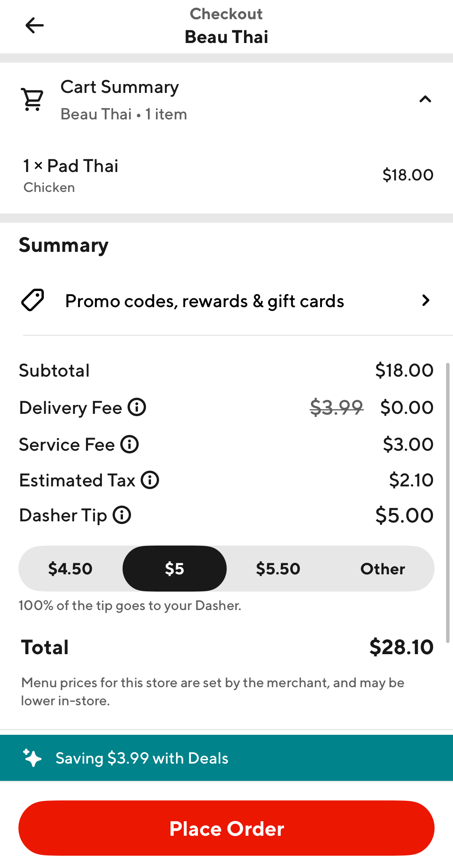Viewport: 453px width, 868px height.
Task: Tap the shopping cart icon
Action: (x=33, y=99)
